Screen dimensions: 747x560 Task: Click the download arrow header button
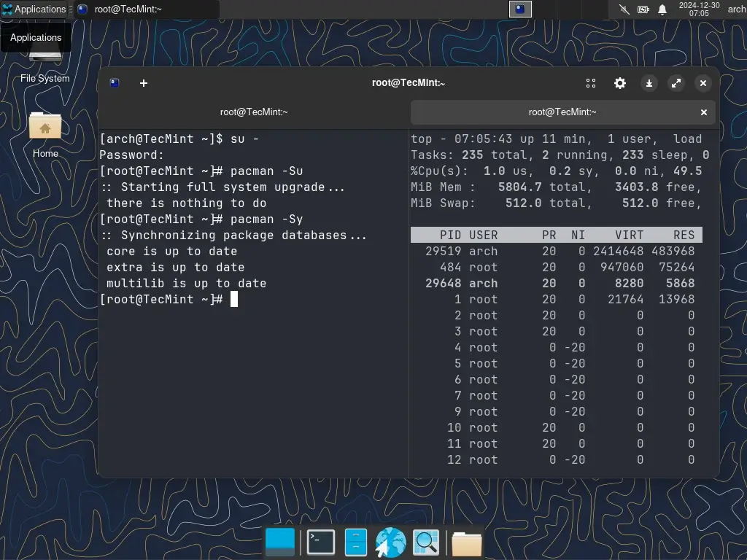coord(649,83)
